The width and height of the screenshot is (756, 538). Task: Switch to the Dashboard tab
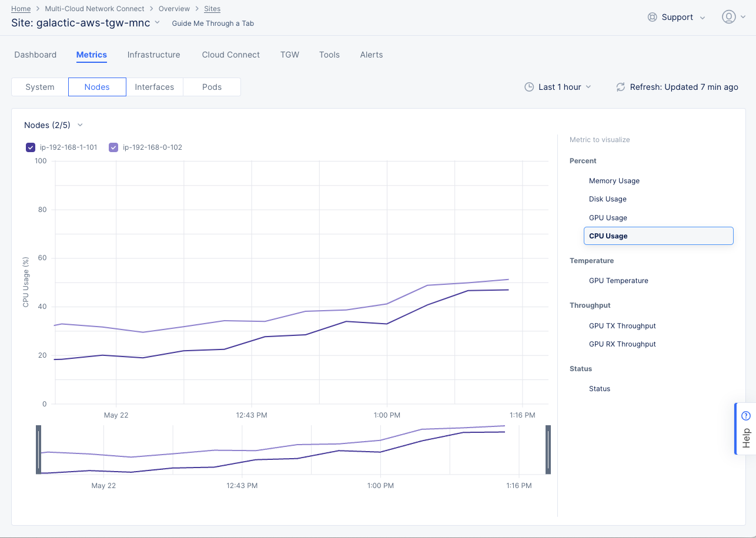(x=35, y=54)
